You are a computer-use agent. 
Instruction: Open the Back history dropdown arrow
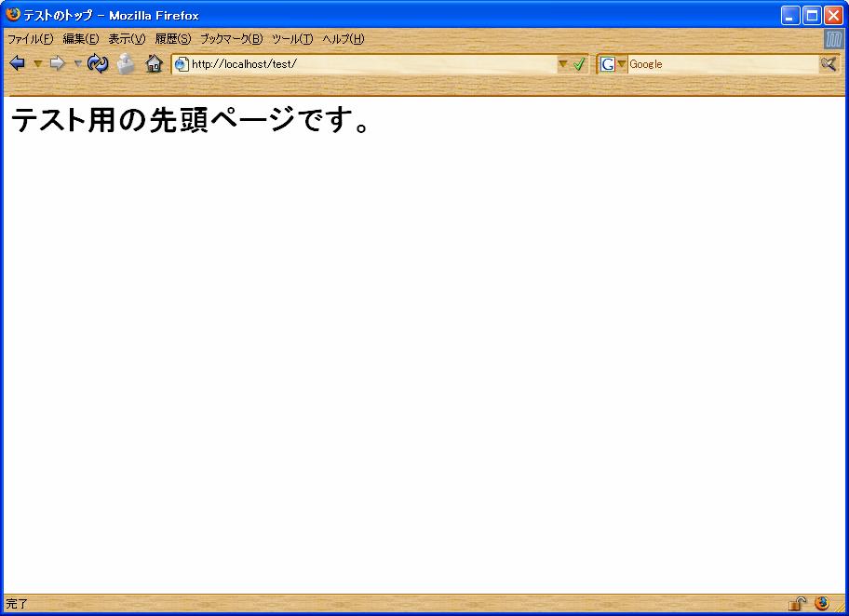tap(37, 63)
